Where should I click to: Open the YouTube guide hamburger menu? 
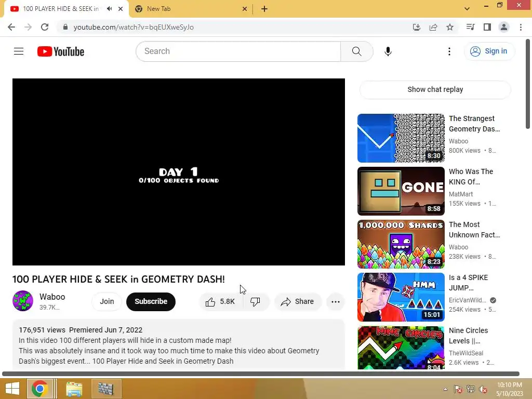[x=19, y=51]
